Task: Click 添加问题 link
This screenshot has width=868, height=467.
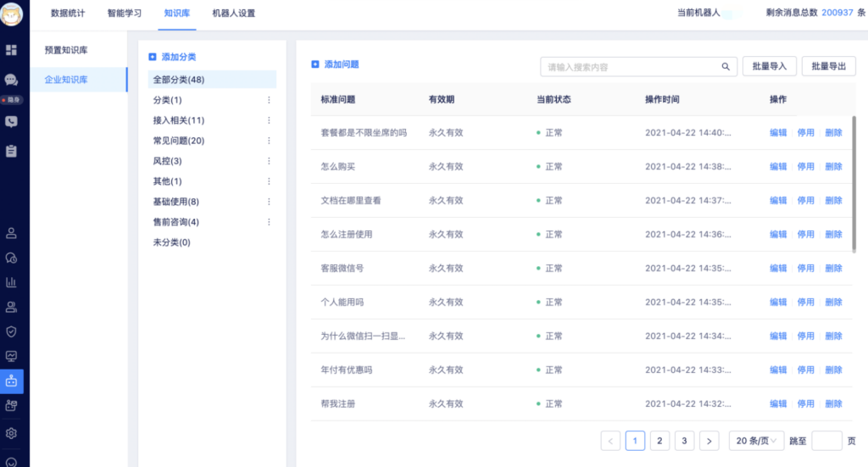Action: tap(341, 64)
